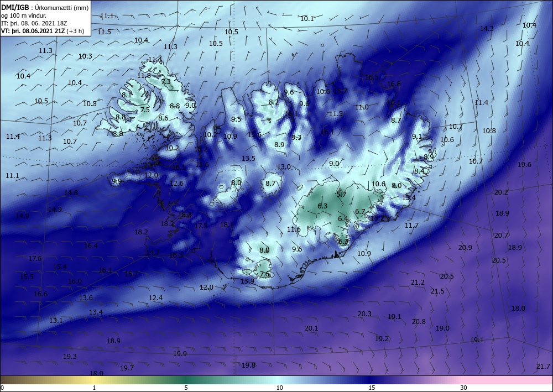553x392 pixels.
Task: Click the value 16.8 on the map
Action: [394, 84]
